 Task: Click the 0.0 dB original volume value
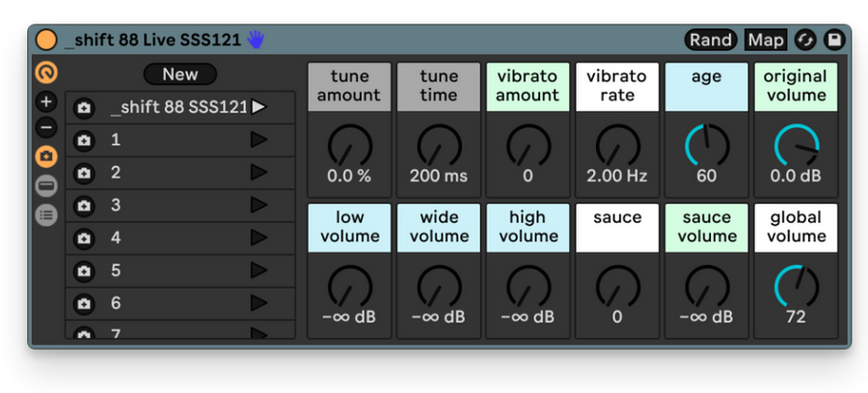[x=796, y=177]
